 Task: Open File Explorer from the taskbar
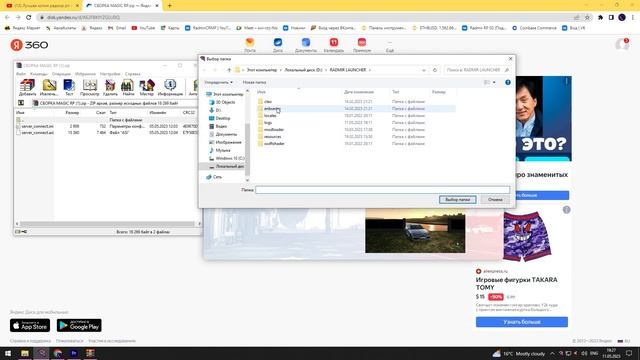point(25,353)
